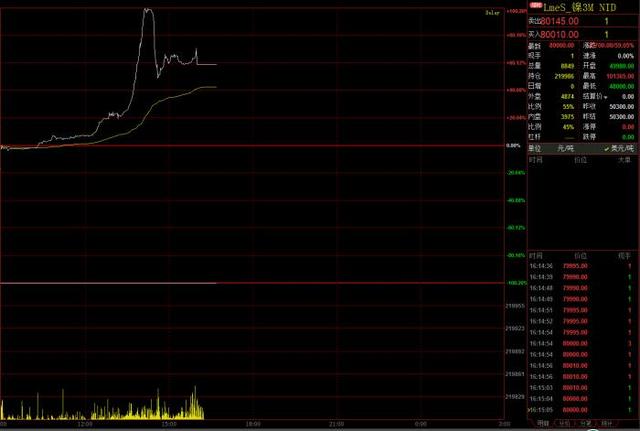
Task: Switch to the second bottom tab (分价)
Action: [564, 424]
